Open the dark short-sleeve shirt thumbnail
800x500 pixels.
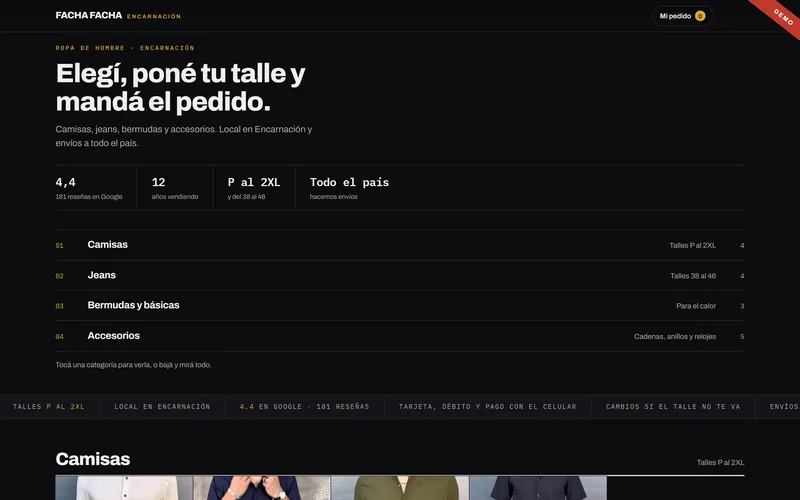click(x=538, y=488)
